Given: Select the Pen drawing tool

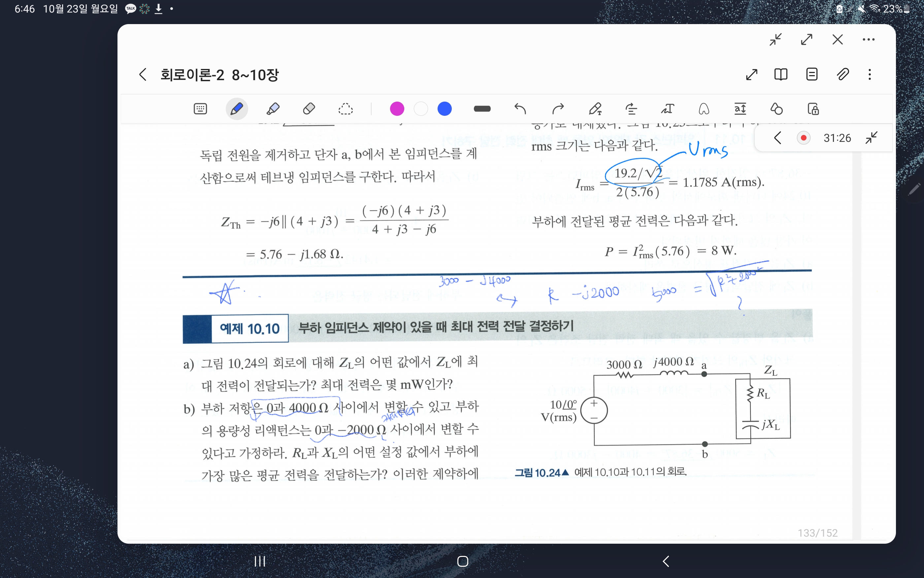Looking at the screenshot, I should pyautogui.click(x=237, y=109).
